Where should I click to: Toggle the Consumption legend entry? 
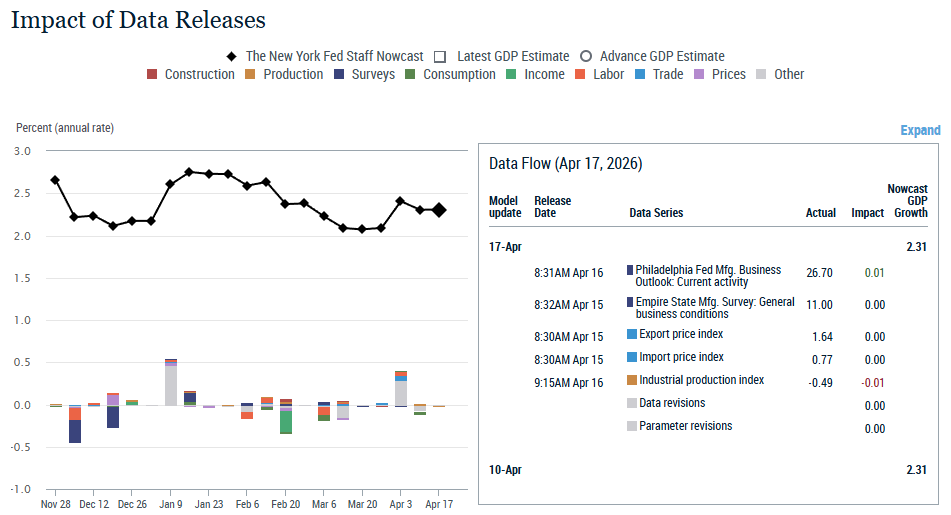tap(411, 74)
